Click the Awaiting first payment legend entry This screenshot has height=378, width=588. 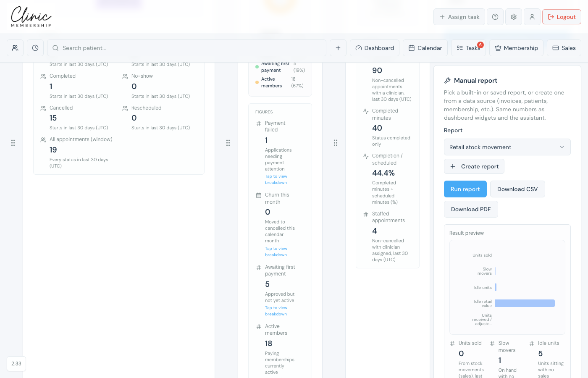[x=280, y=67]
